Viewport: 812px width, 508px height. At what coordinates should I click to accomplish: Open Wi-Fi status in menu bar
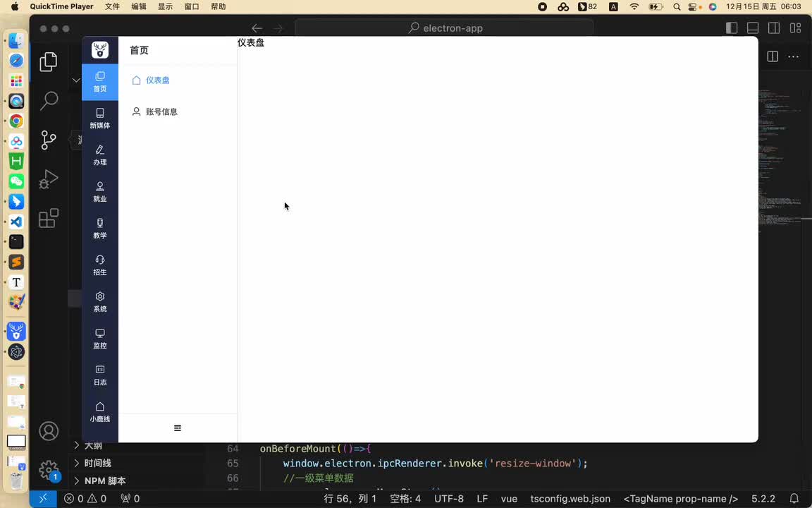(634, 7)
